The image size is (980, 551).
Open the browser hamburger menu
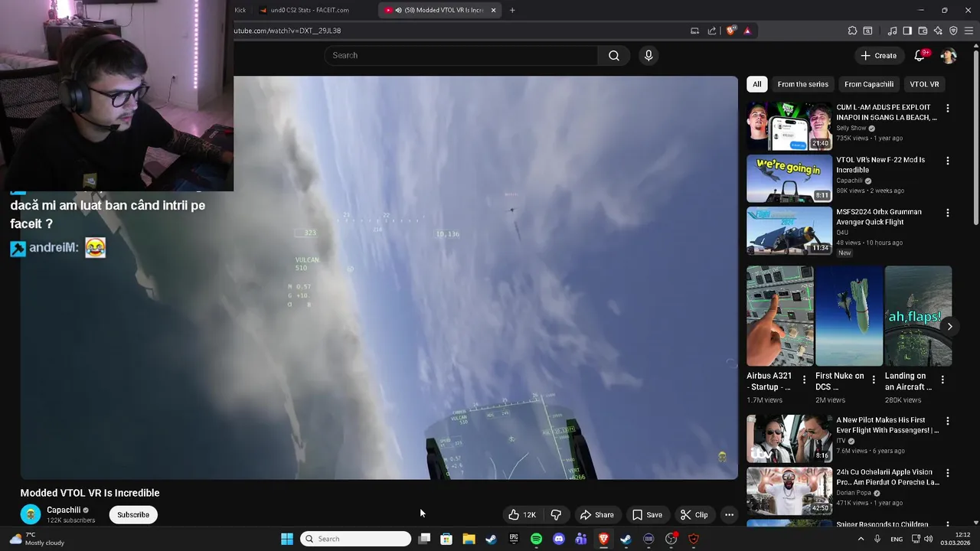tap(969, 31)
